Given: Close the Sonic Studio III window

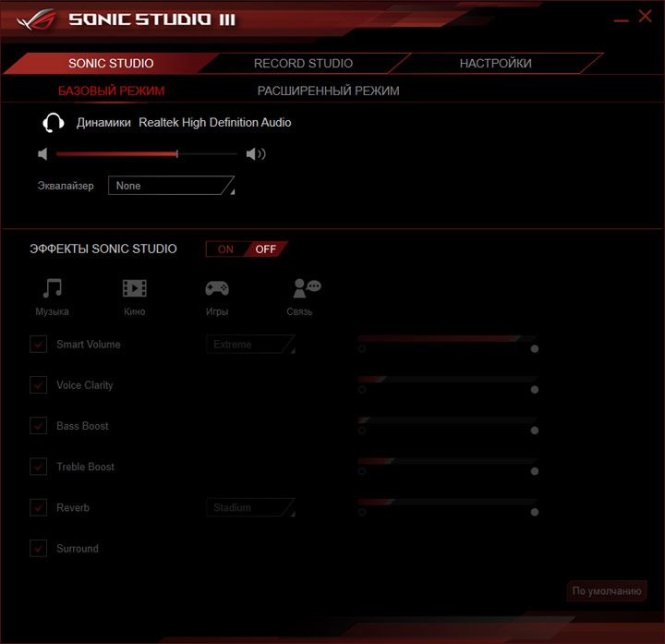Looking at the screenshot, I should coord(645,16).
